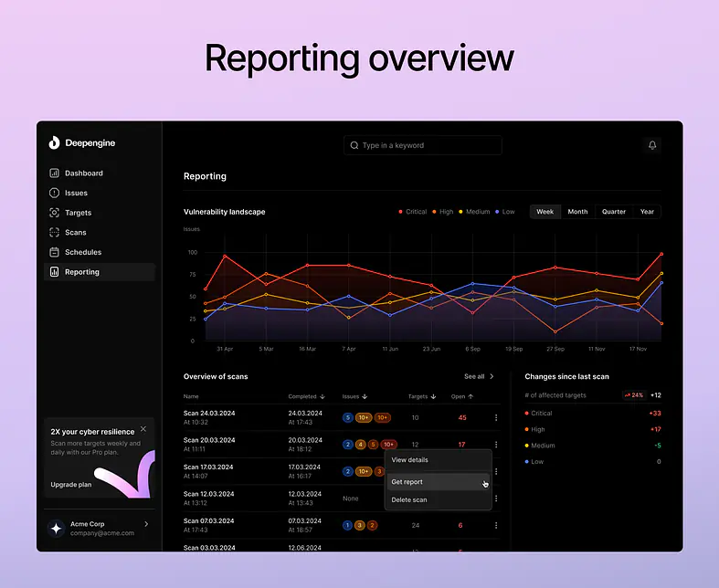Viewport: 719px width, 588px height.
Task: Open options menu for Scan 12.03.2024
Action: point(496,499)
